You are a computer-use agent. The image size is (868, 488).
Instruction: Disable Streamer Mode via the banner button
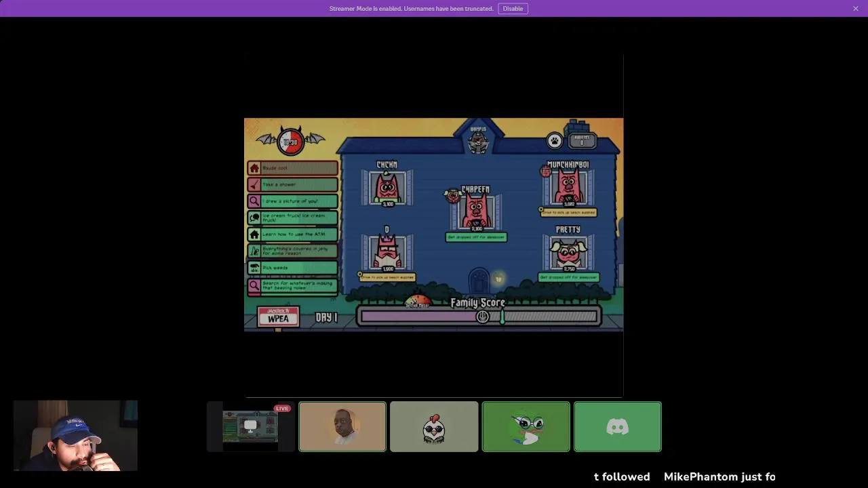point(513,8)
